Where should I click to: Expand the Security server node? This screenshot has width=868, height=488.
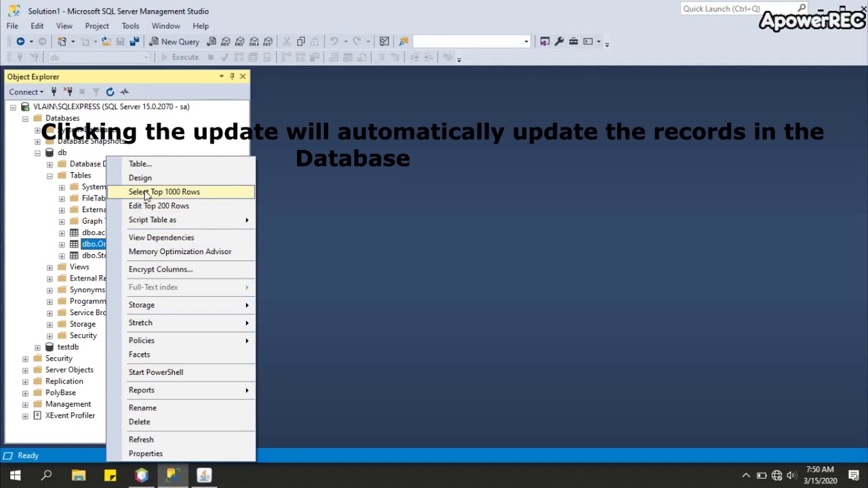point(25,359)
